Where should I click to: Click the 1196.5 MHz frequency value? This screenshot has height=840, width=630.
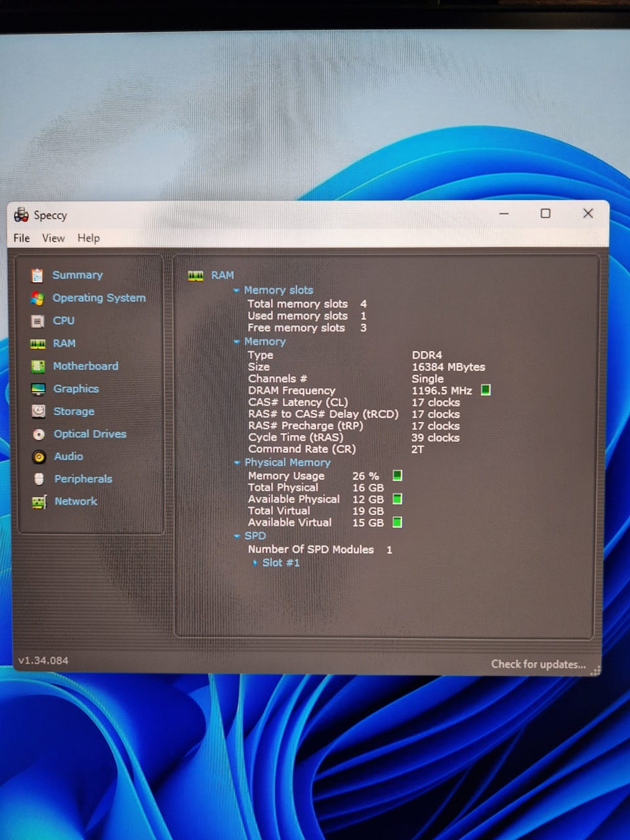coord(442,390)
